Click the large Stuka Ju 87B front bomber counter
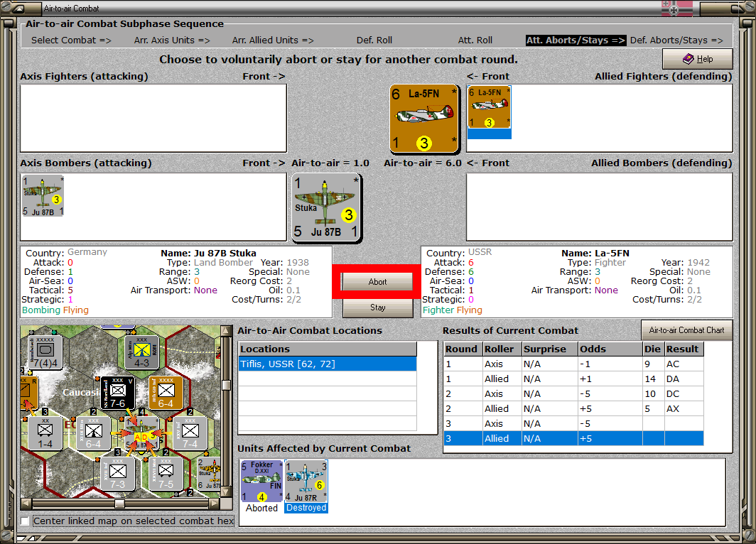756x544 pixels. coord(327,207)
